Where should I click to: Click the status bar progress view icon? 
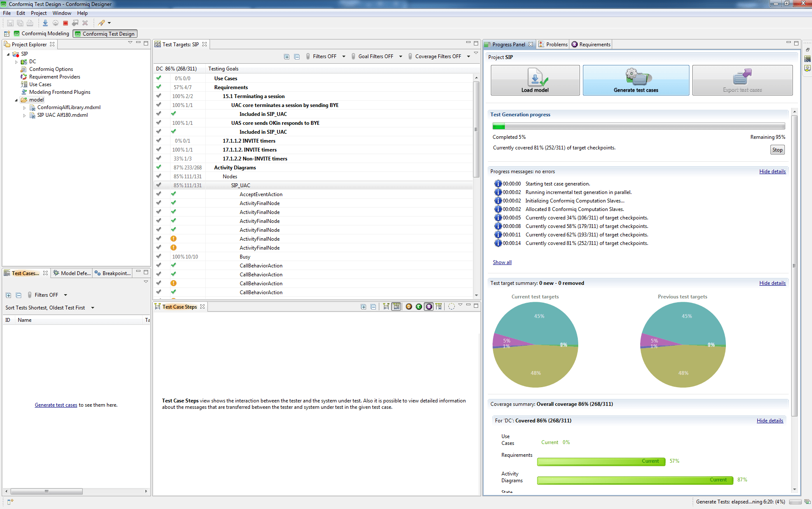(806, 502)
